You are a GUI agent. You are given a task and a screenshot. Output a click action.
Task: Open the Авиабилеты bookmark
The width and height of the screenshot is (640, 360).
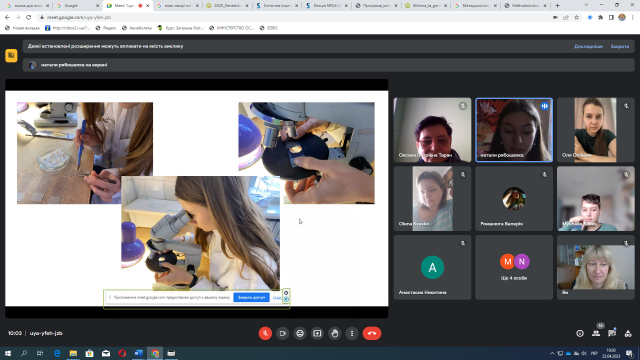(x=137, y=28)
